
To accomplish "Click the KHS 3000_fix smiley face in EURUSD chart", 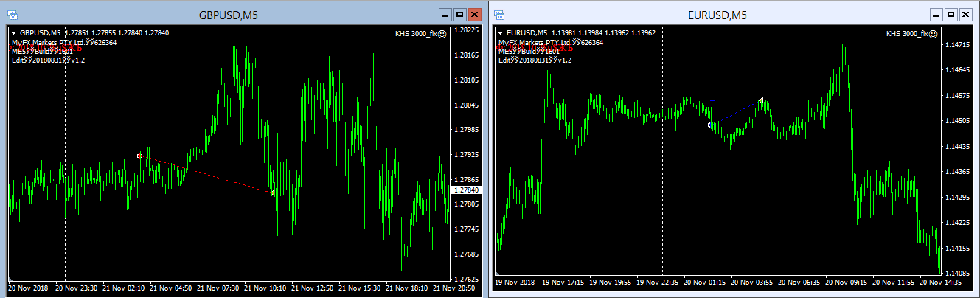I will (x=933, y=33).
